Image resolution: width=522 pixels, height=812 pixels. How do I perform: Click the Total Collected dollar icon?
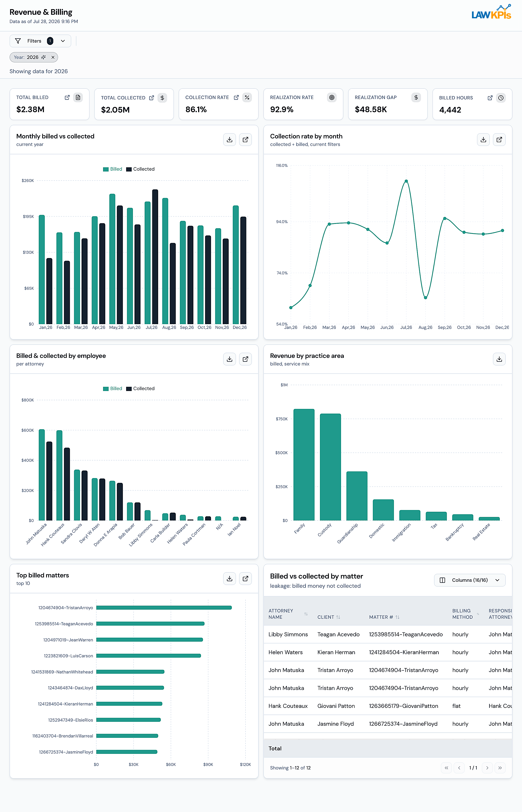pos(162,98)
